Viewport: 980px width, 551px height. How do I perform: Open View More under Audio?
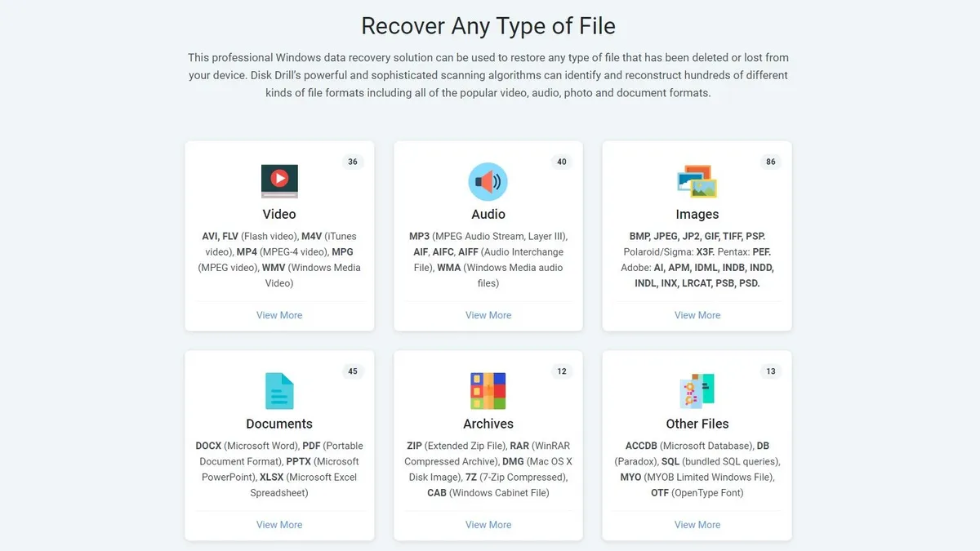[x=488, y=315]
